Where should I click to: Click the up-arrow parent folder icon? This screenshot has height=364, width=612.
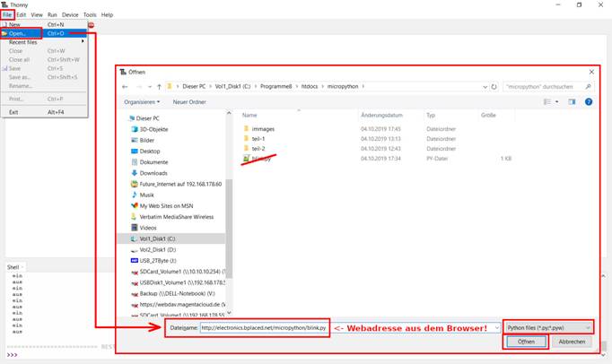pos(156,87)
